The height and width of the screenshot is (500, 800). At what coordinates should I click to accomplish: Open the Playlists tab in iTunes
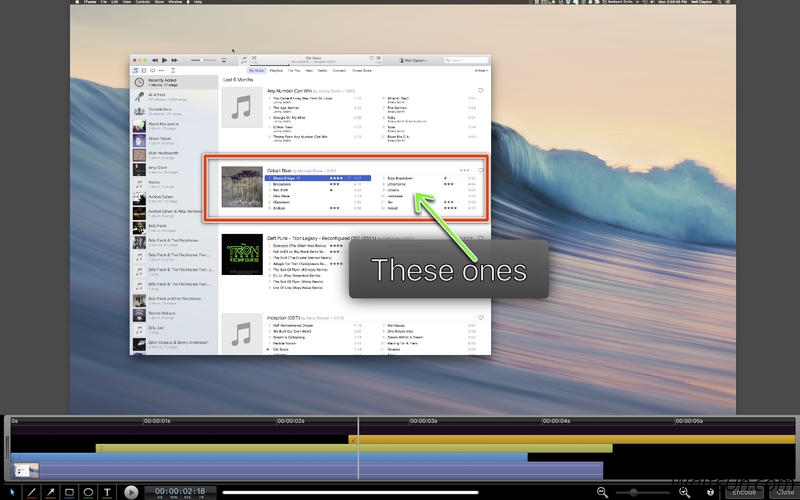[x=269, y=71]
